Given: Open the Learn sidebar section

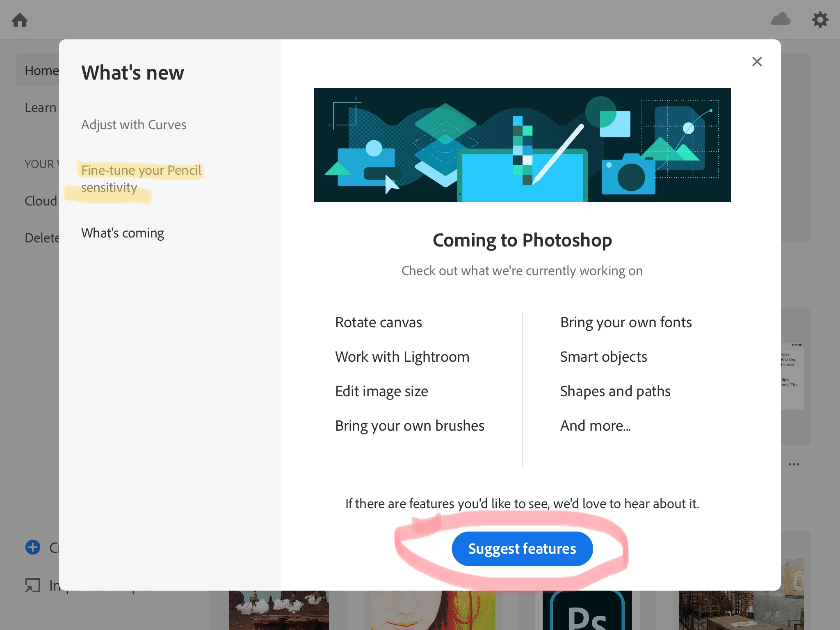Looking at the screenshot, I should [40, 107].
